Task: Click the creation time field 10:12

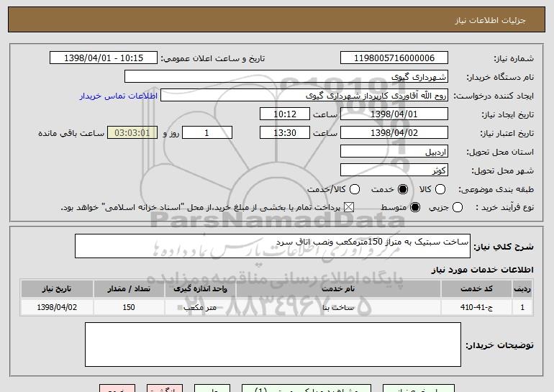Action: 285,114
